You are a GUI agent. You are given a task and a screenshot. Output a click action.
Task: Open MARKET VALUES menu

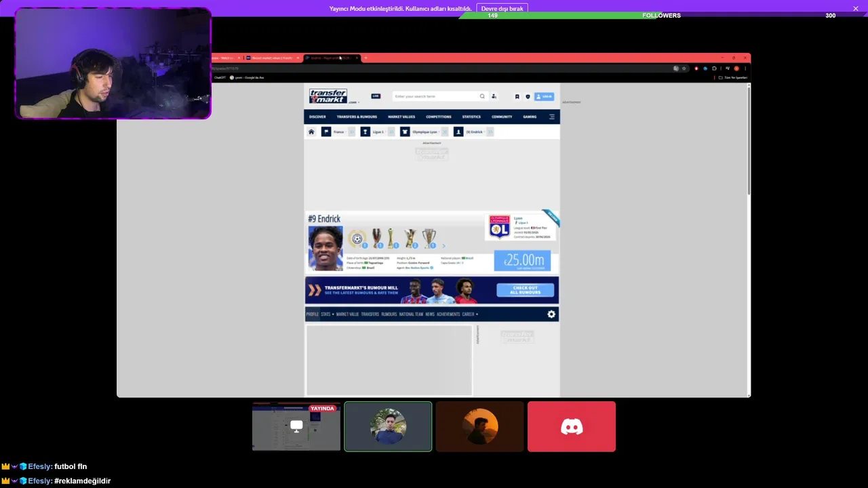coord(401,117)
